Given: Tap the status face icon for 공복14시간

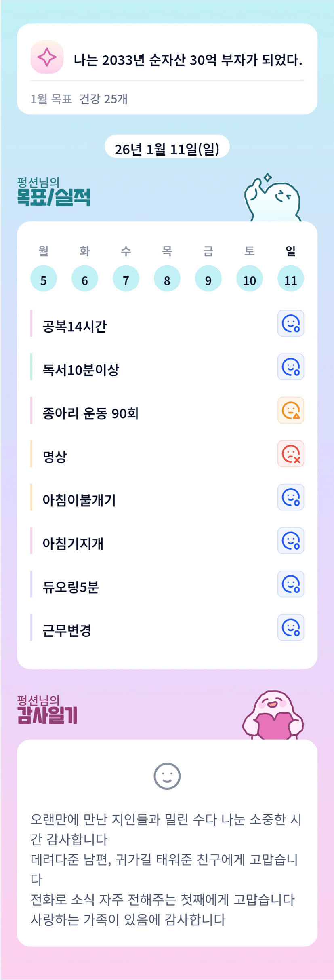Looking at the screenshot, I should click(290, 323).
